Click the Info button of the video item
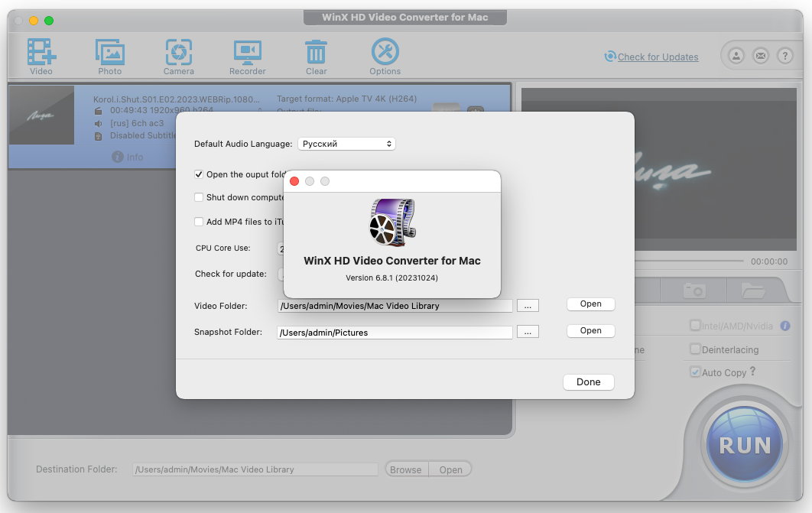812x513 pixels. (128, 157)
